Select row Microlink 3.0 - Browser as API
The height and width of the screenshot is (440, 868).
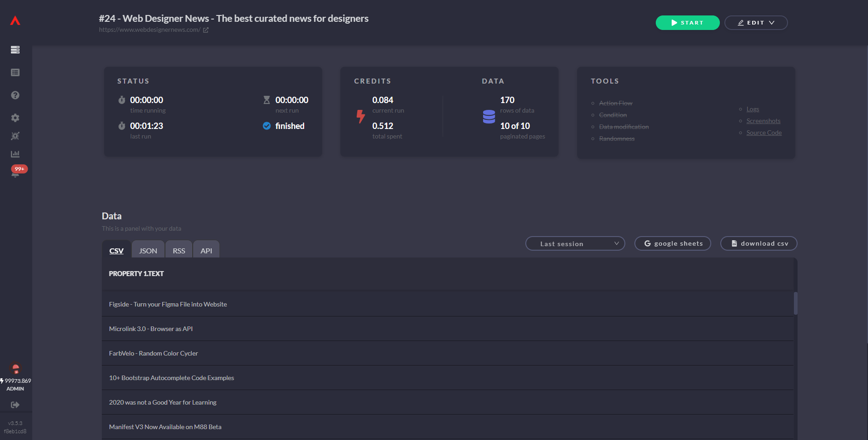[448, 329]
